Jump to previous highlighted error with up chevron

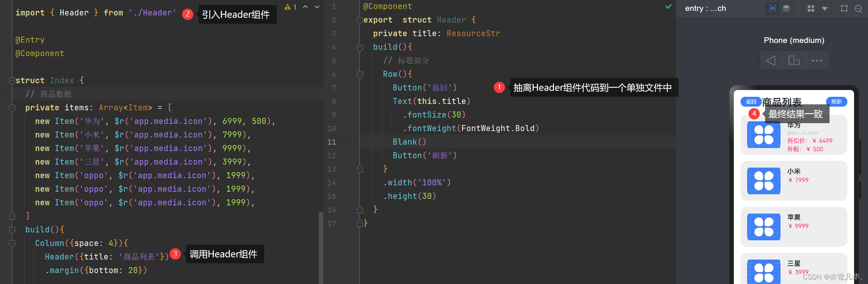305,7
